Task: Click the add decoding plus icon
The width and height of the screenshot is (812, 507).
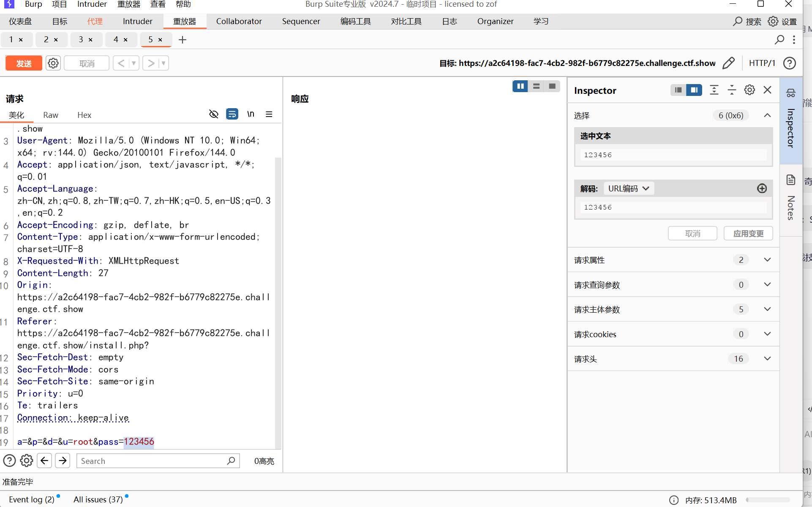Action: pyautogui.click(x=762, y=188)
